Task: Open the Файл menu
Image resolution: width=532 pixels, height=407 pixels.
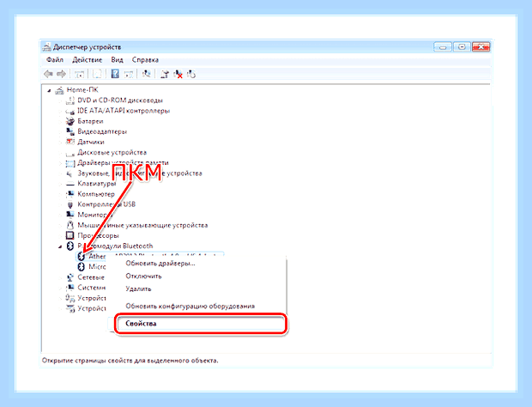Action: (55, 60)
